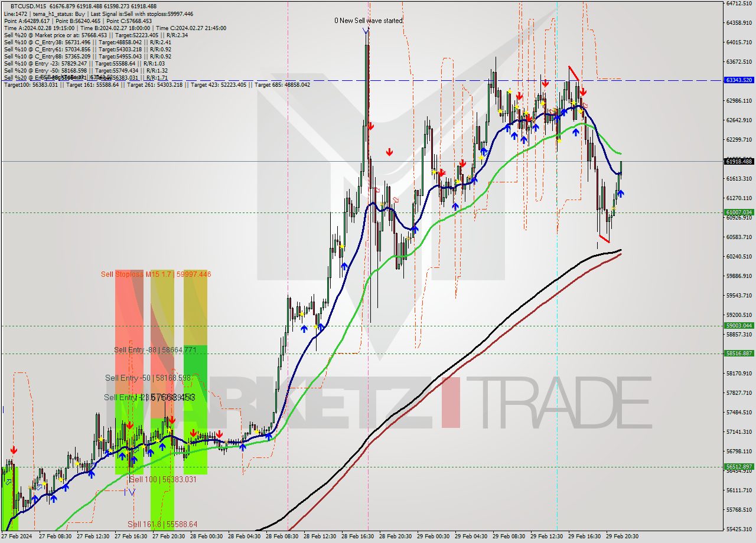The image size is (756, 543).
Task: Click the 64358.90 price axis label
Action: tap(738, 22)
